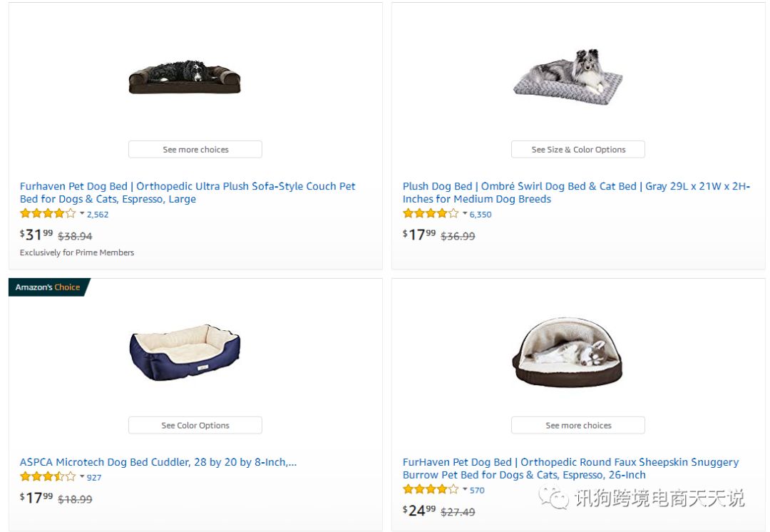The image size is (770, 532).
Task: Click the gray Ombré Swirl dog bed image
Action: click(x=568, y=77)
